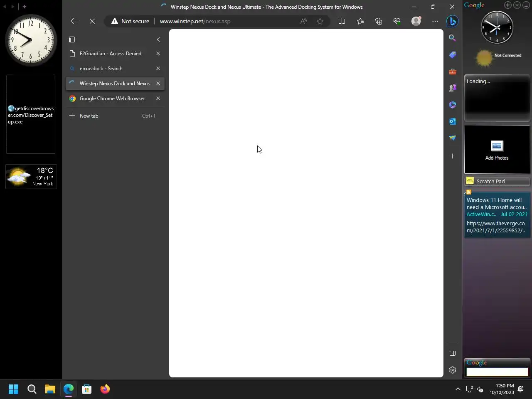Open the Not secure site information
This screenshot has width=532, height=399.
pos(130,21)
